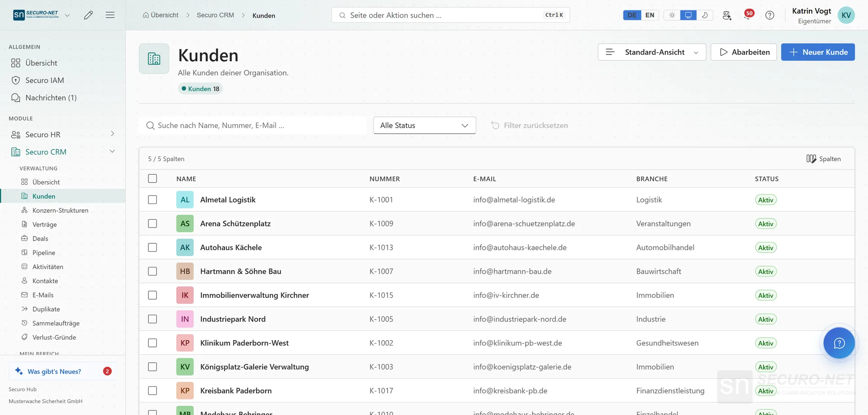Check the Almetal Logistik row checkbox
The image size is (868, 415).
[153, 200]
